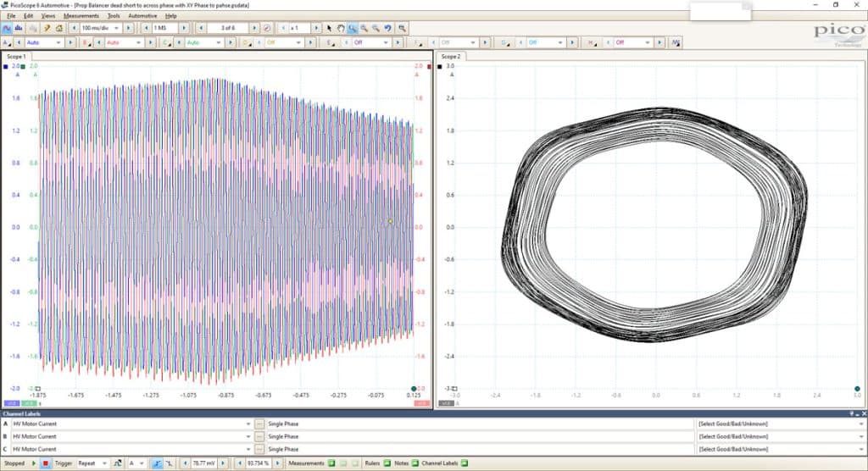
Task: Click channel A label HV Motor Current field
Action: pos(131,424)
